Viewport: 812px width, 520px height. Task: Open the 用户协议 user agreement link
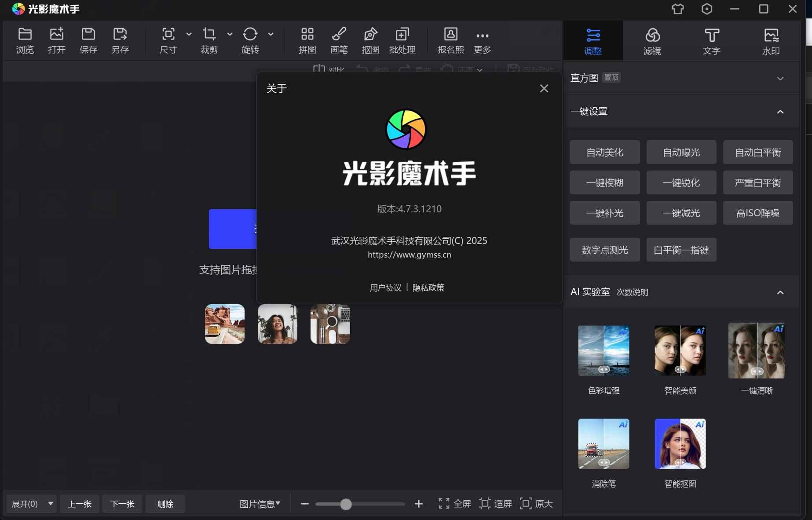(385, 287)
